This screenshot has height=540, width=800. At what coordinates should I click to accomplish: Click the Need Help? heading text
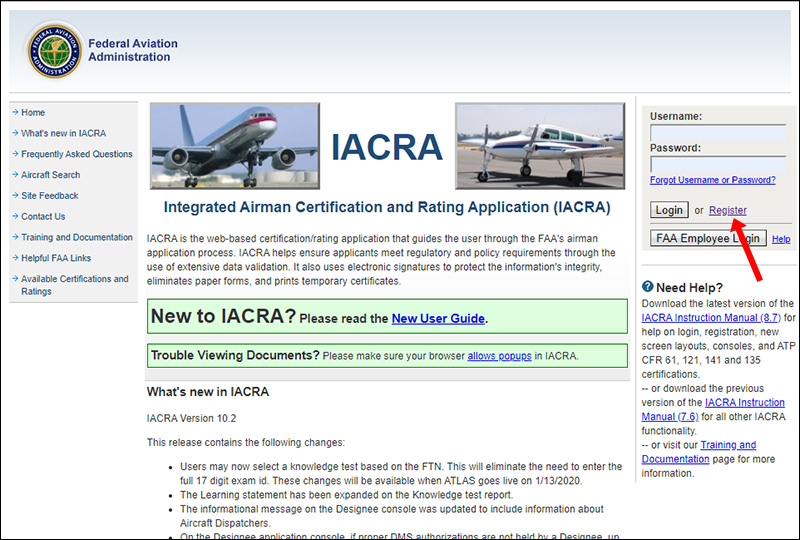[x=689, y=287]
